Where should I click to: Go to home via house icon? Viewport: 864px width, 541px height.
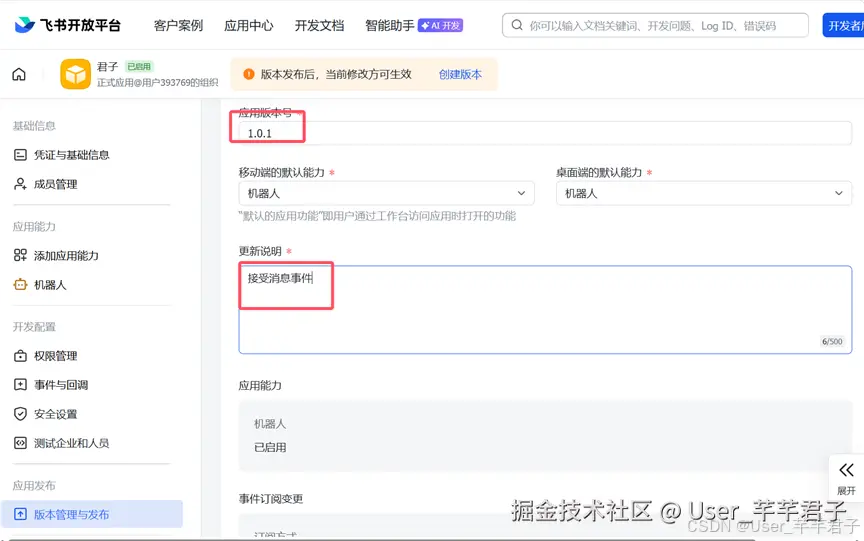pyautogui.click(x=19, y=74)
